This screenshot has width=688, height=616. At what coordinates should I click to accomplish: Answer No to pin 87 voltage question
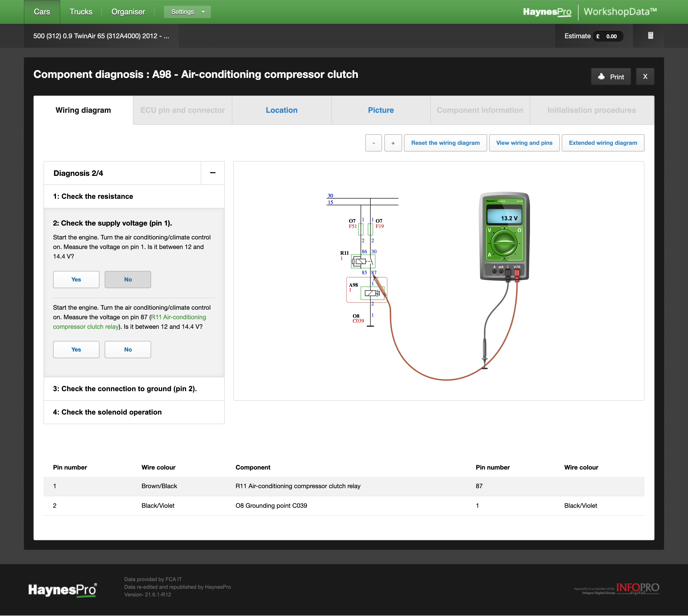pyautogui.click(x=128, y=350)
